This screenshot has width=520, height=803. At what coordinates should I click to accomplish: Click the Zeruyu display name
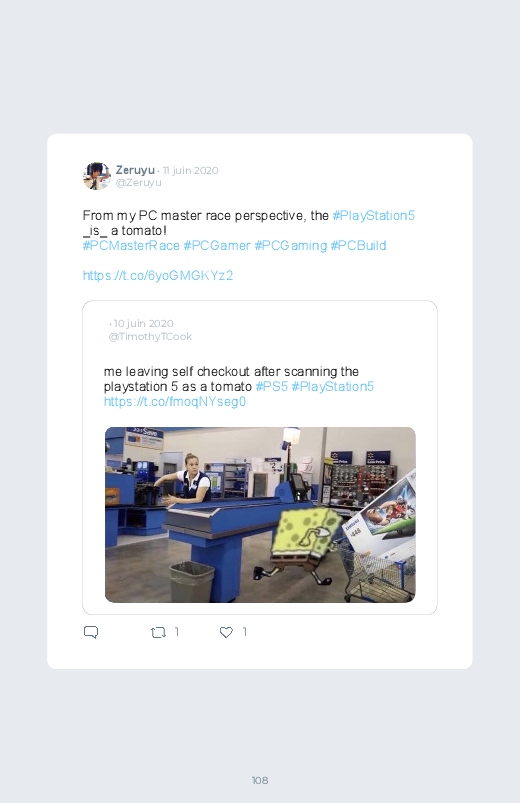[x=135, y=170]
